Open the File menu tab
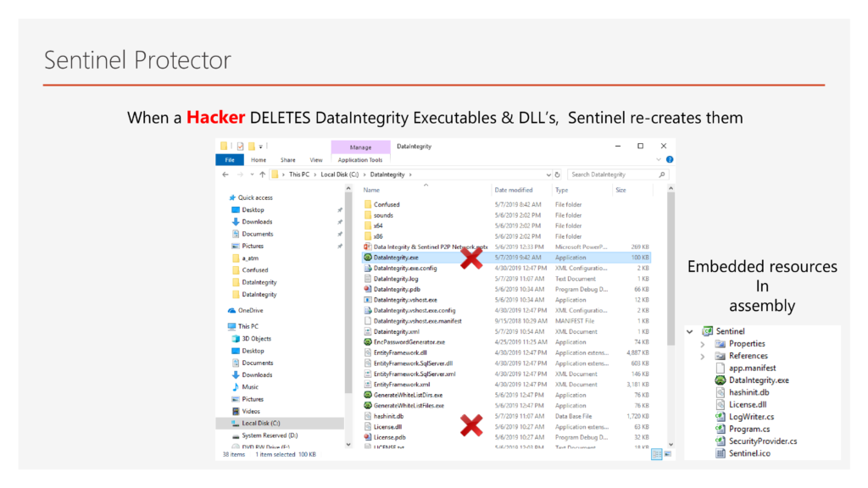 229,159
